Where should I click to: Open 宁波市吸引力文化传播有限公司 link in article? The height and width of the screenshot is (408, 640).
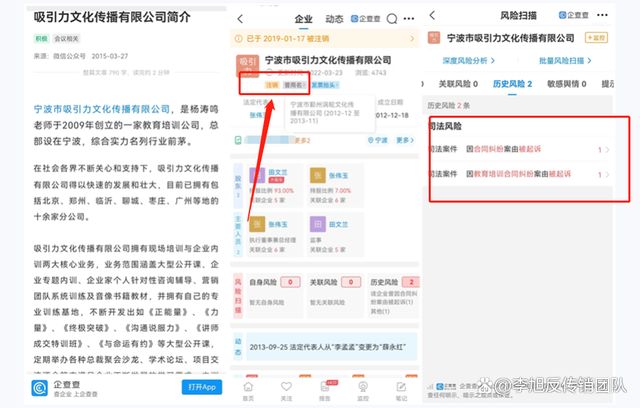[102, 109]
